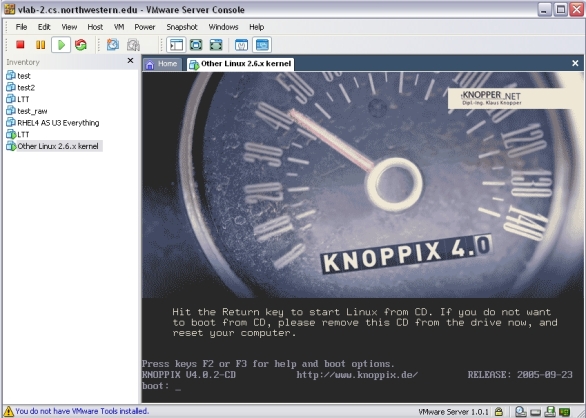Click 'KNOPPIX V4.0.2-CD' text in console
Screen dimensions: 586x418
(189, 375)
